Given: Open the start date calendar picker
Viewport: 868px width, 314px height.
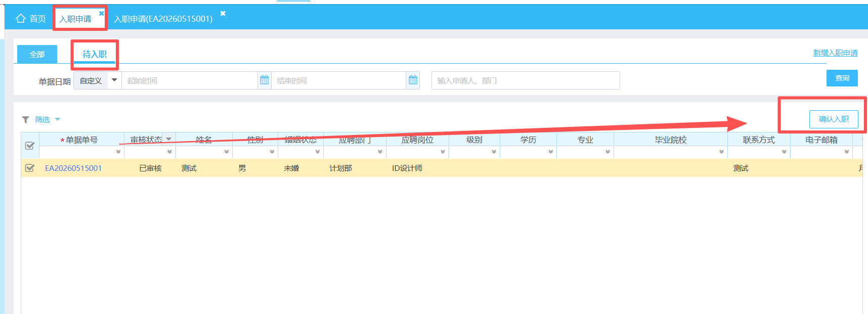Looking at the screenshot, I should tap(265, 80).
